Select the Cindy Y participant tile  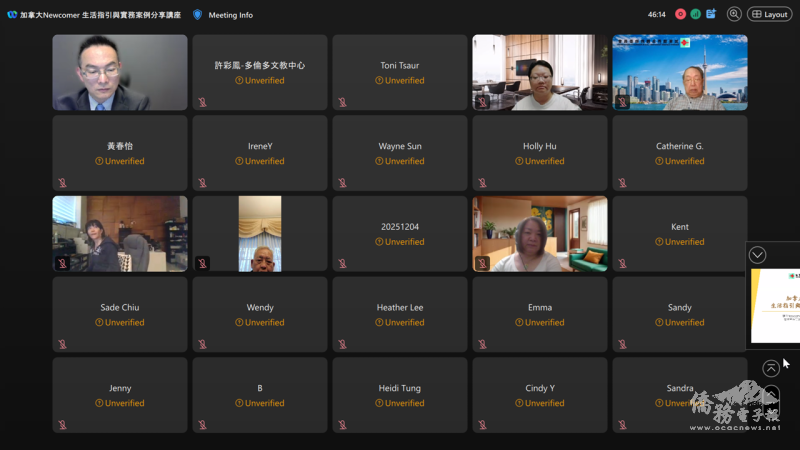pyautogui.click(x=540, y=395)
